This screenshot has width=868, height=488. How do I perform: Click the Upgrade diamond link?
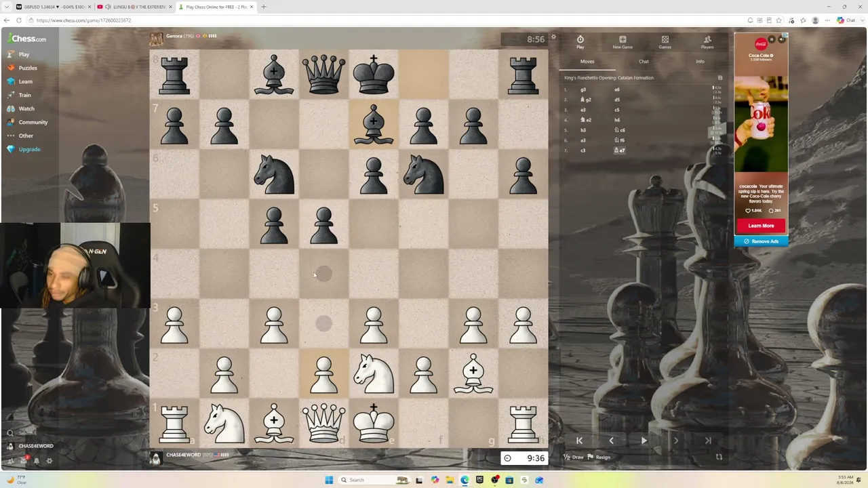(24, 149)
